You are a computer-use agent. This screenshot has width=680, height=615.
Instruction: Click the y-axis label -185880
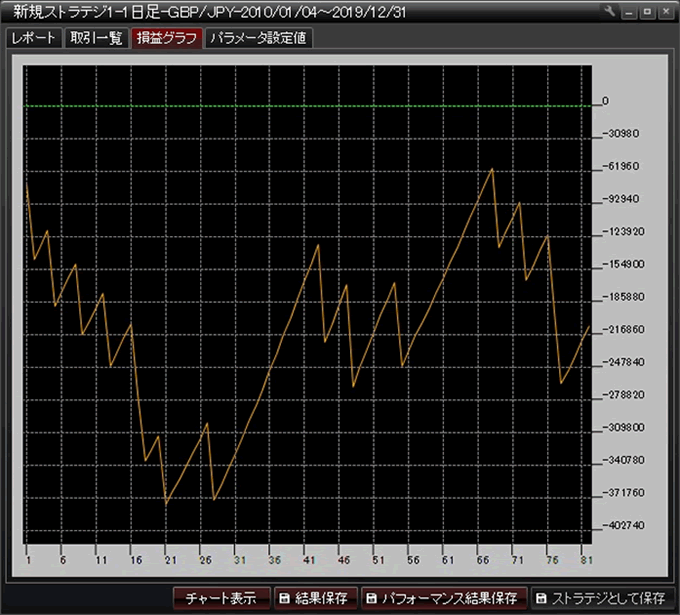point(624,297)
